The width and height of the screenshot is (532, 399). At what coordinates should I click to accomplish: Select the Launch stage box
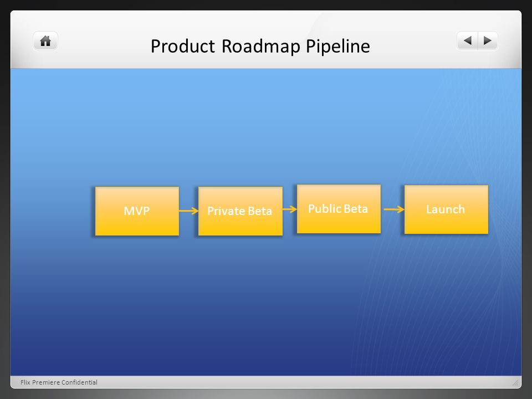tap(446, 209)
